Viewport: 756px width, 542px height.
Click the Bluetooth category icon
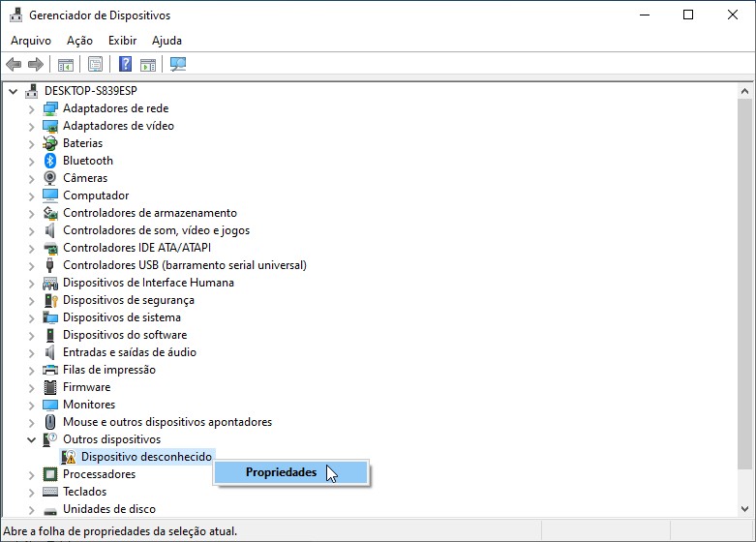tap(50, 161)
